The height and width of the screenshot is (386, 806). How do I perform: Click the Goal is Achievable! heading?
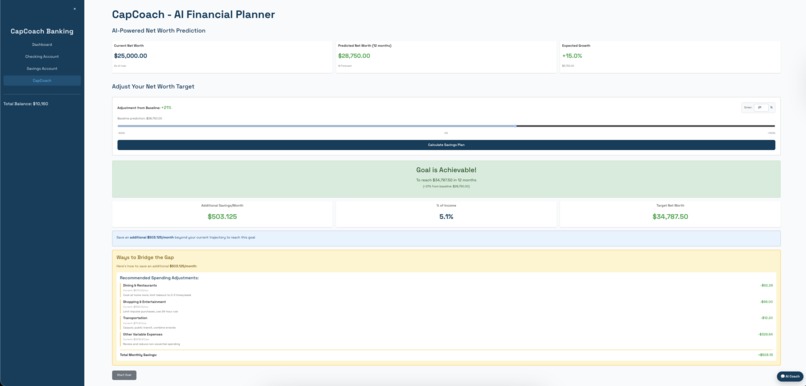(x=446, y=170)
